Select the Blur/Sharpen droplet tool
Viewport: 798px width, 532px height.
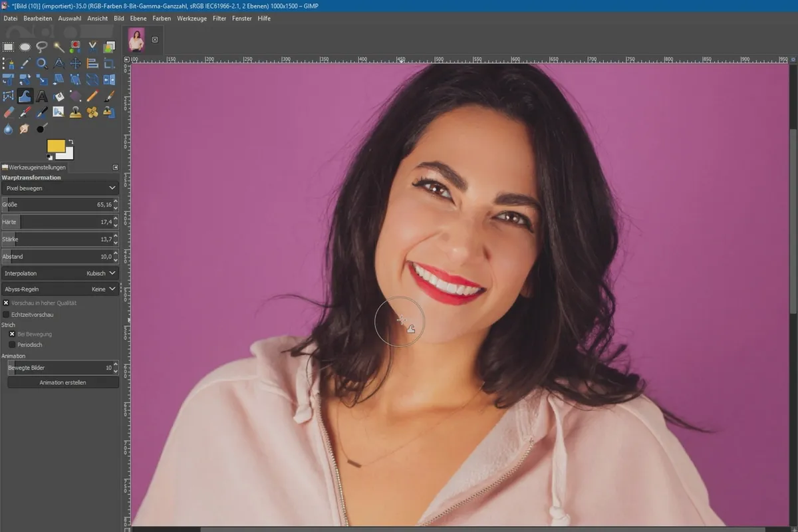(x=8, y=129)
